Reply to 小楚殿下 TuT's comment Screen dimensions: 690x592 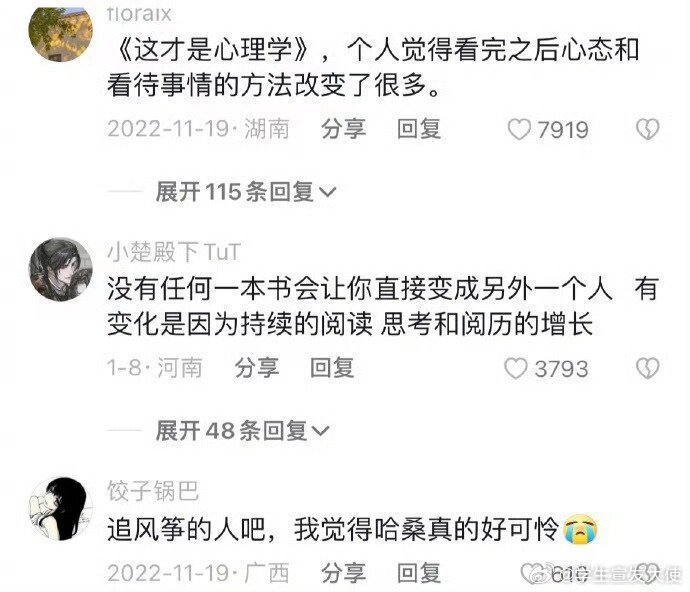point(332,368)
